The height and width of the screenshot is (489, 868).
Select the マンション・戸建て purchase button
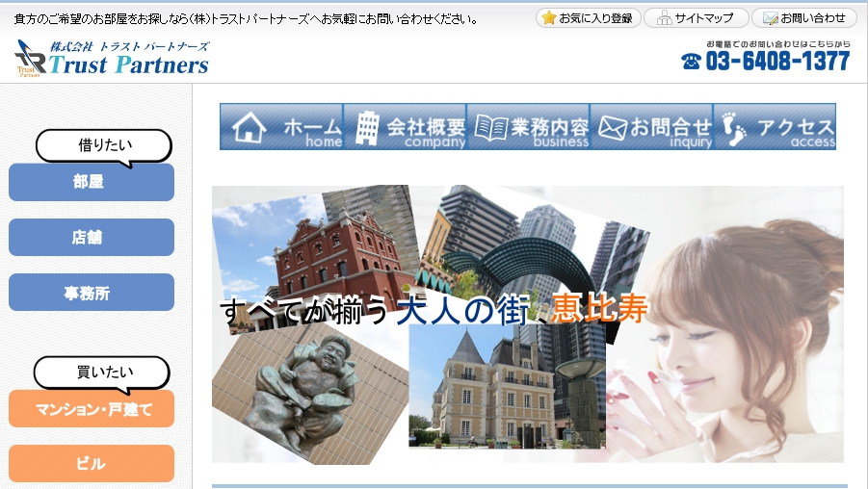(x=92, y=409)
